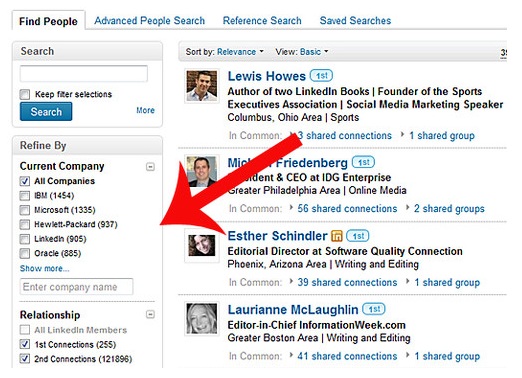The image size is (522, 378).
Task: Click Laurianne McLaughlin's profile picture
Action: coord(201,319)
